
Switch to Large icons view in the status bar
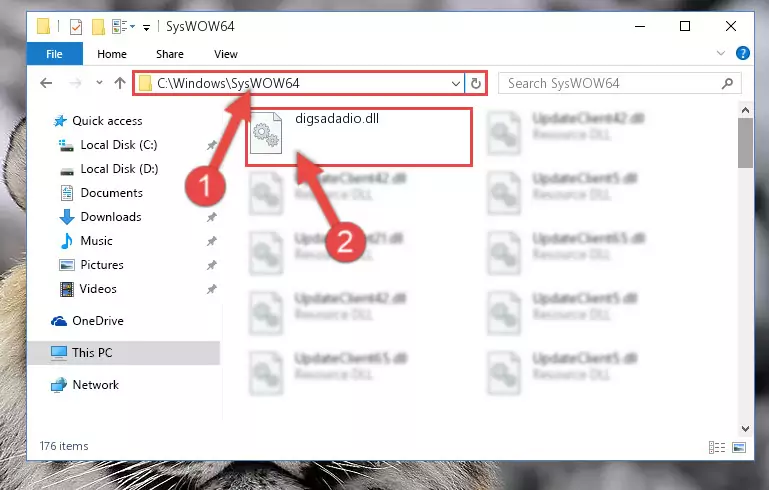739,447
